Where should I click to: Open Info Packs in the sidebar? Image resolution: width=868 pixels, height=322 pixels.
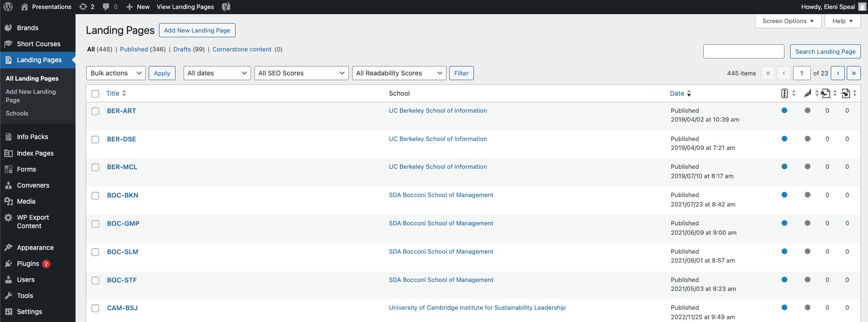[x=32, y=137]
